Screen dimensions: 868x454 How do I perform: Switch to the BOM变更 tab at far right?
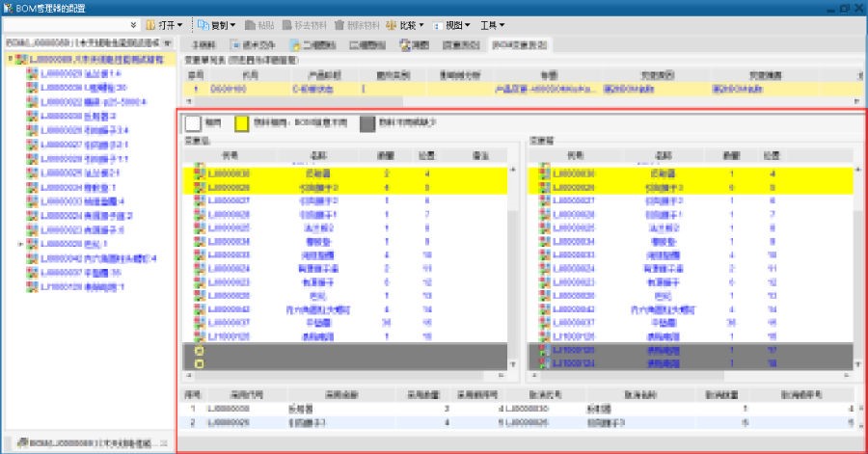point(521,44)
